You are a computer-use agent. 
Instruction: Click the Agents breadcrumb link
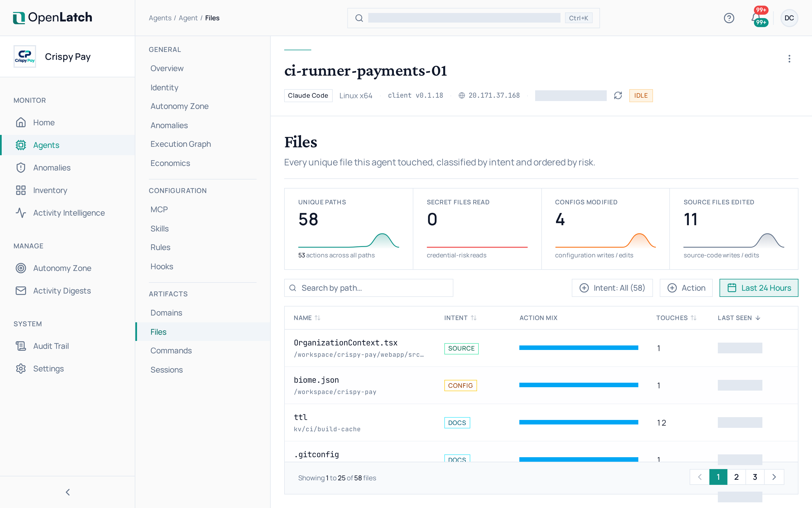point(160,18)
